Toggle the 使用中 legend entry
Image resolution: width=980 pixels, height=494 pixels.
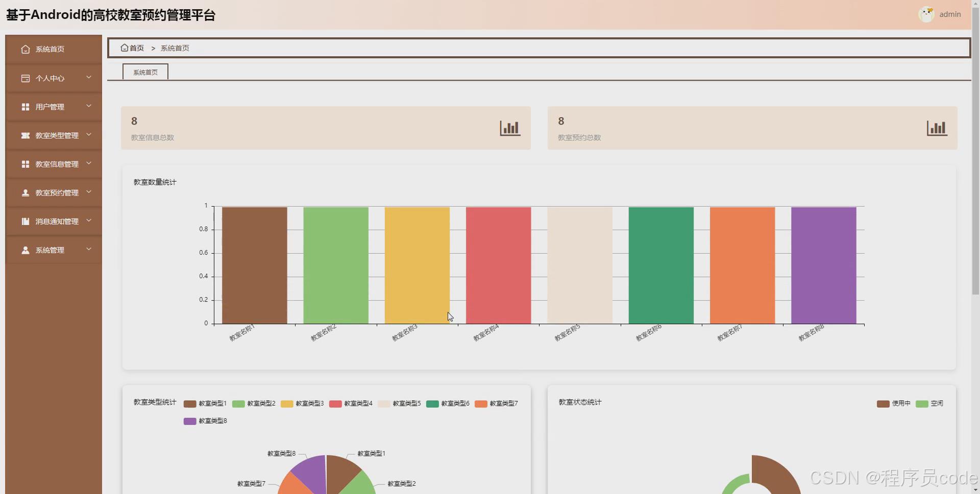[x=894, y=404]
